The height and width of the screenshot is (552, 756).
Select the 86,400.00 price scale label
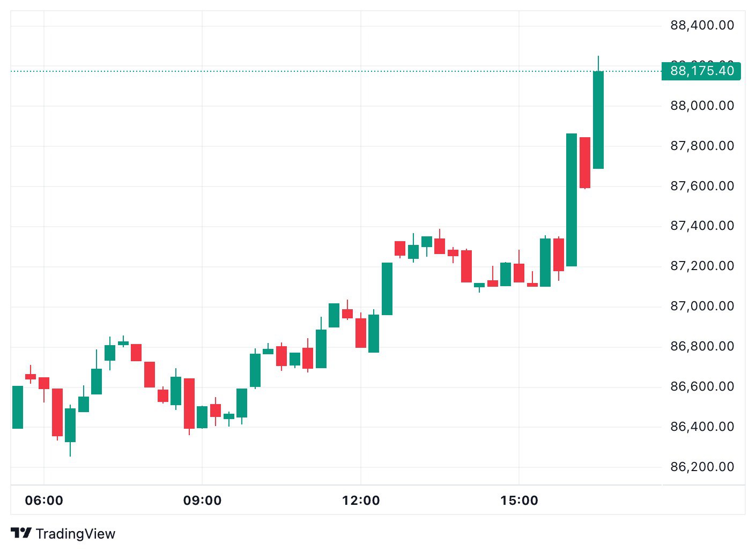[702, 427]
